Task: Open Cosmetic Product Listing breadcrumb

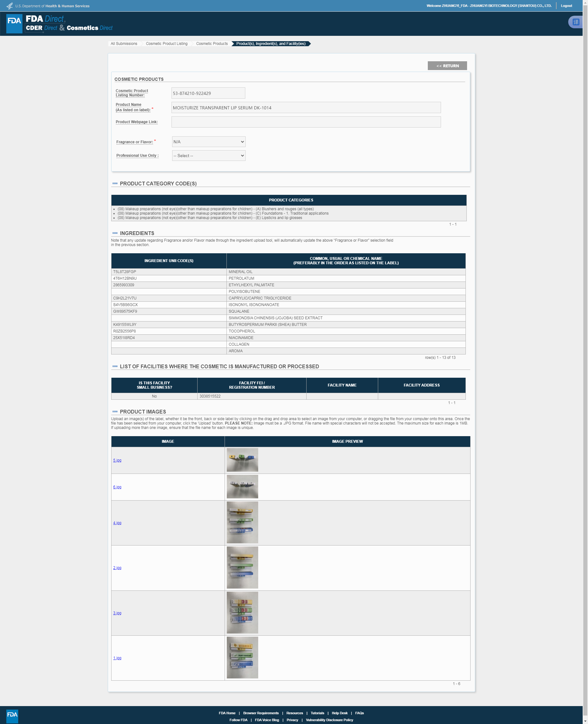Action: click(167, 44)
